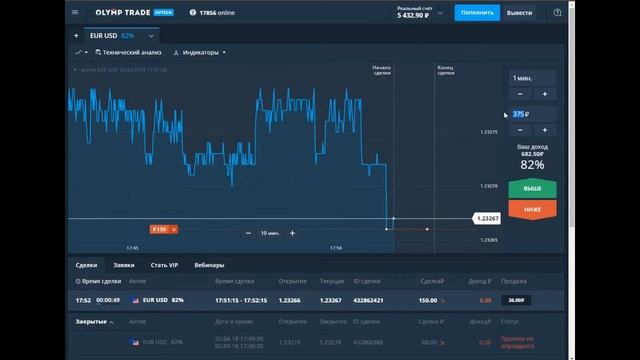Expand the EUR USD asset dropdown arrow
This screenshot has width=640, height=360.
click(151, 36)
